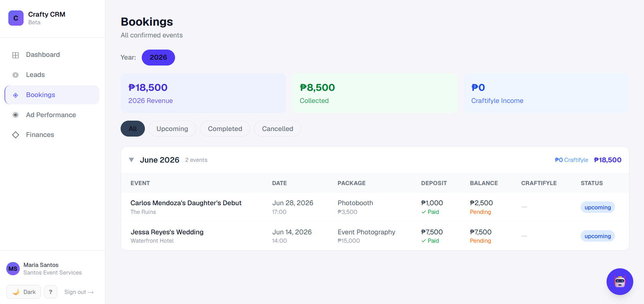Filter bookings by Upcoming

tap(172, 129)
